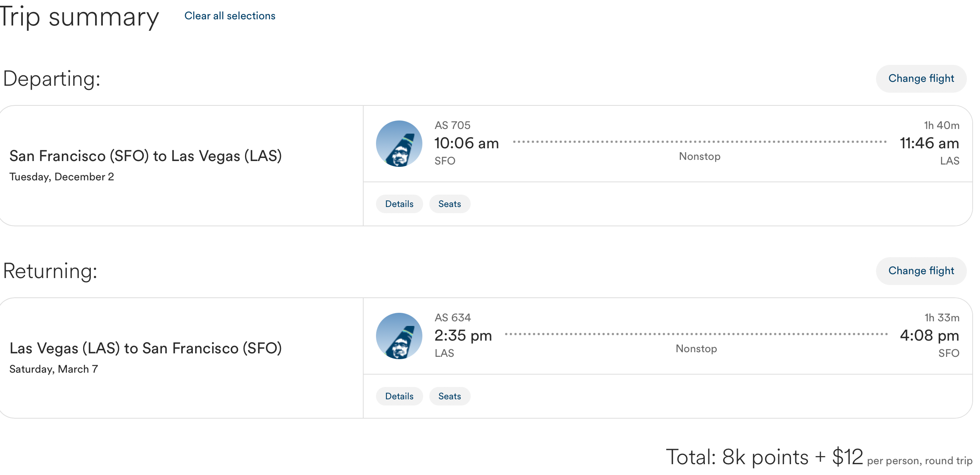The height and width of the screenshot is (475, 980).
Task: Click Clear all selections
Action: (x=229, y=15)
